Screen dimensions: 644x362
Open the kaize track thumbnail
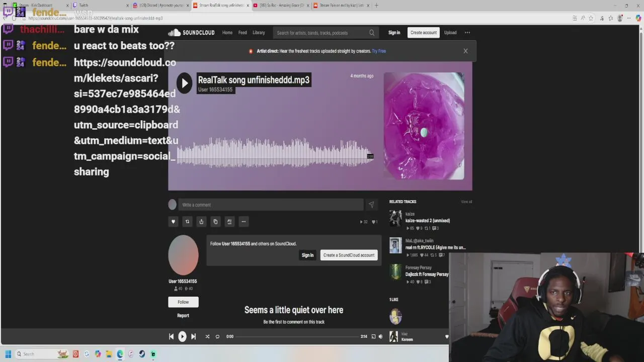(x=395, y=218)
